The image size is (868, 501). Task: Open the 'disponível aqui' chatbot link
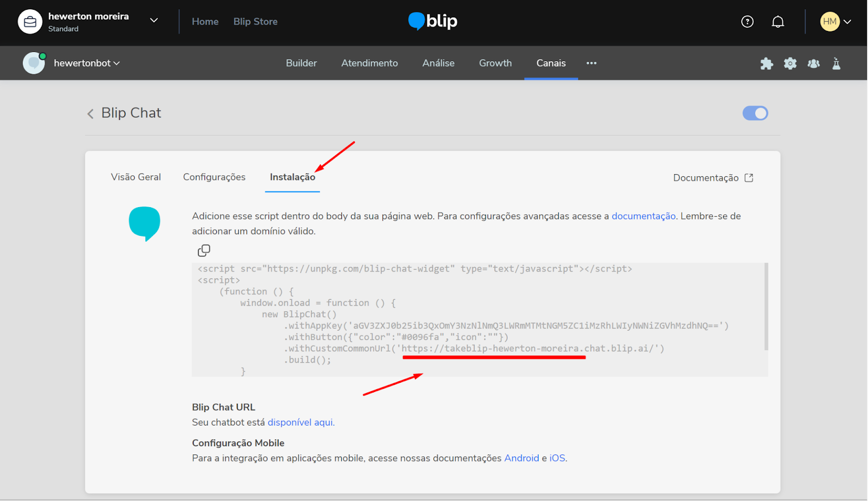[x=301, y=422]
